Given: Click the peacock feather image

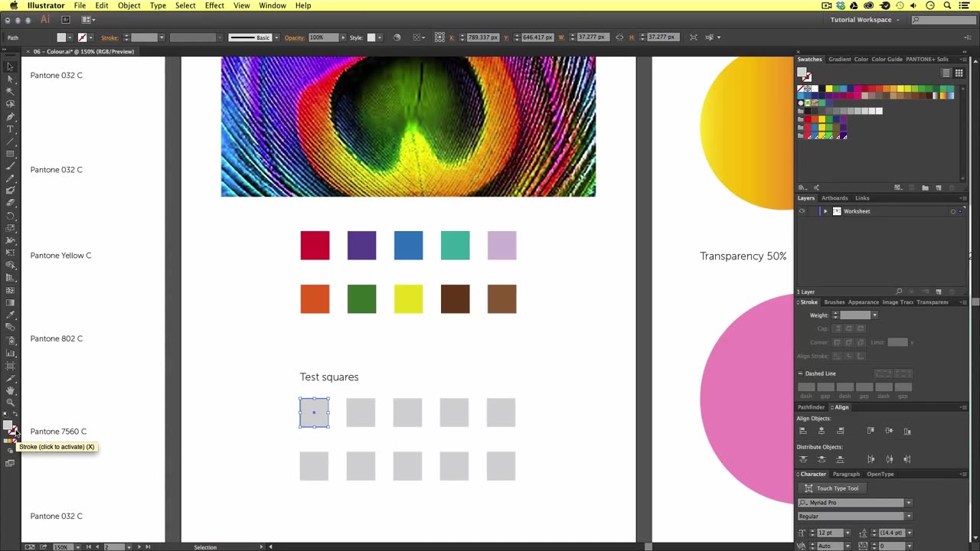Looking at the screenshot, I should [x=408, y=126].
